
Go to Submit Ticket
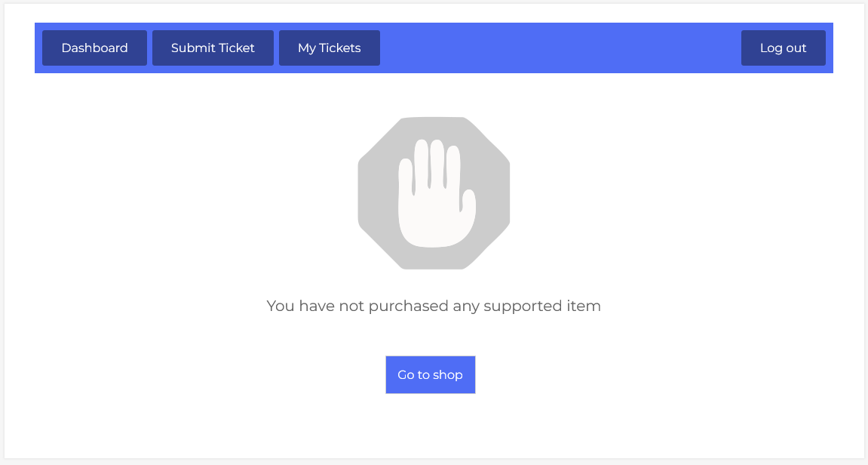(x=213, y=48)
